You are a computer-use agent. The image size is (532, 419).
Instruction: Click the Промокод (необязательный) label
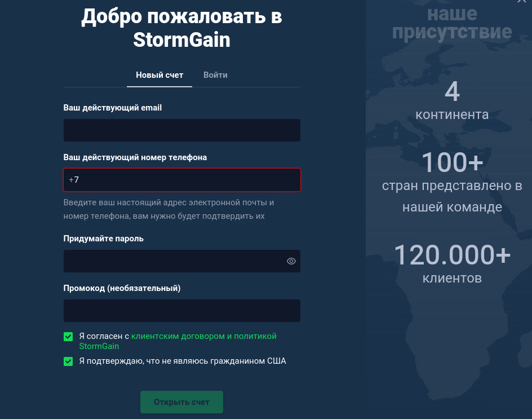pyautogui.click(x=122, y=288)
